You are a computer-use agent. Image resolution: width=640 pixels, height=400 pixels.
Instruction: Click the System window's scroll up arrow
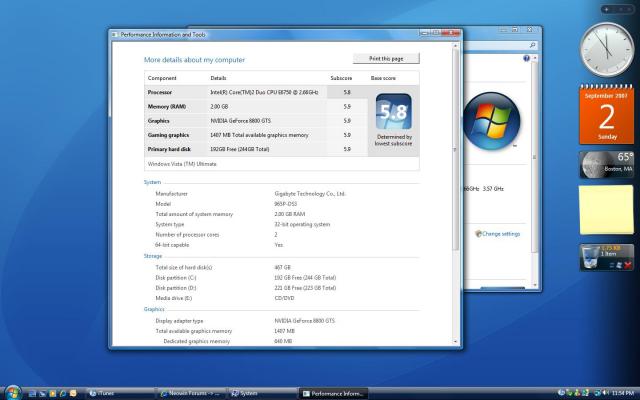pos(535,58)
